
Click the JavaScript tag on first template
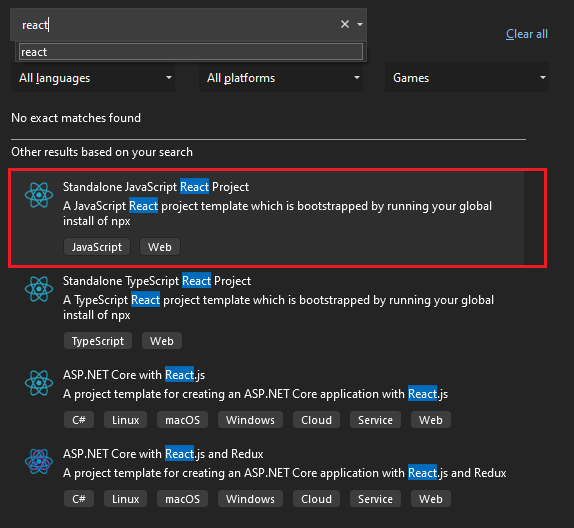97,247
